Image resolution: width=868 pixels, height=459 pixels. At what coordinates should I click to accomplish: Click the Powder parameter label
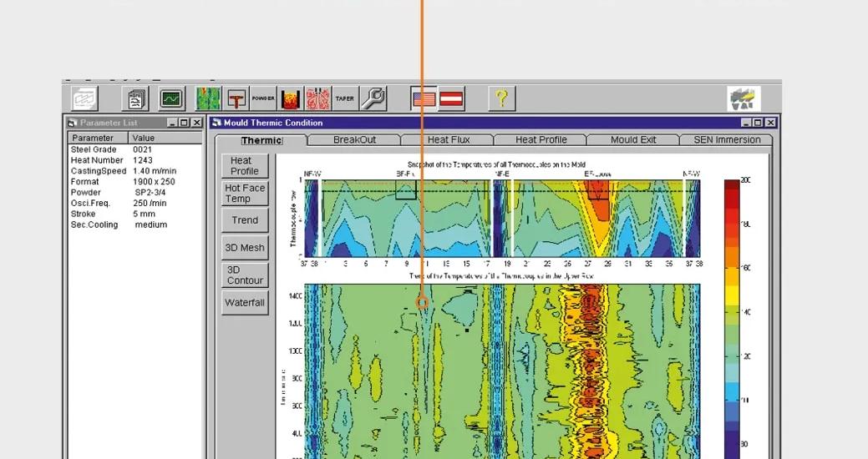(86, 193)
